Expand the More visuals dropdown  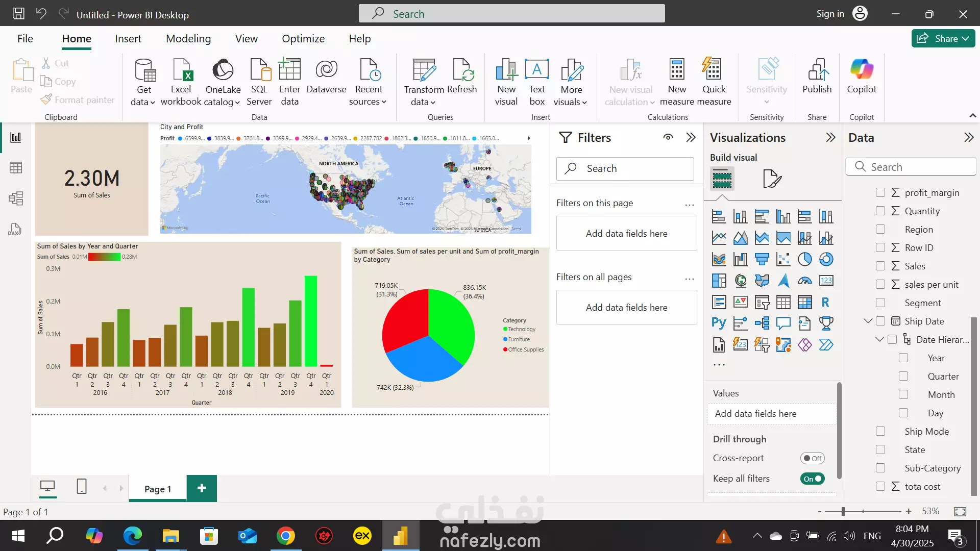click(571, 82)
